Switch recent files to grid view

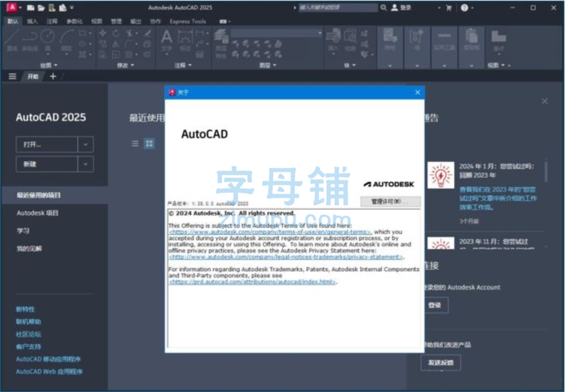pos(149,143)
